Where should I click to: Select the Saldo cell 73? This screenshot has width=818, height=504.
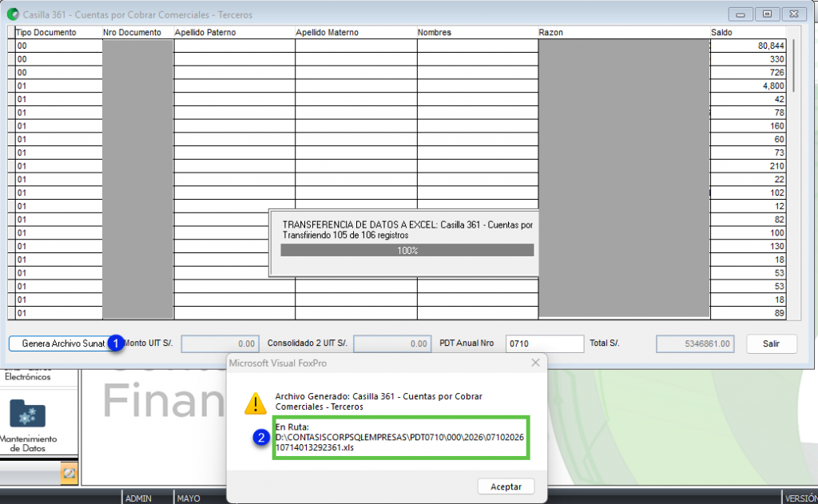(x=748, y=153)
